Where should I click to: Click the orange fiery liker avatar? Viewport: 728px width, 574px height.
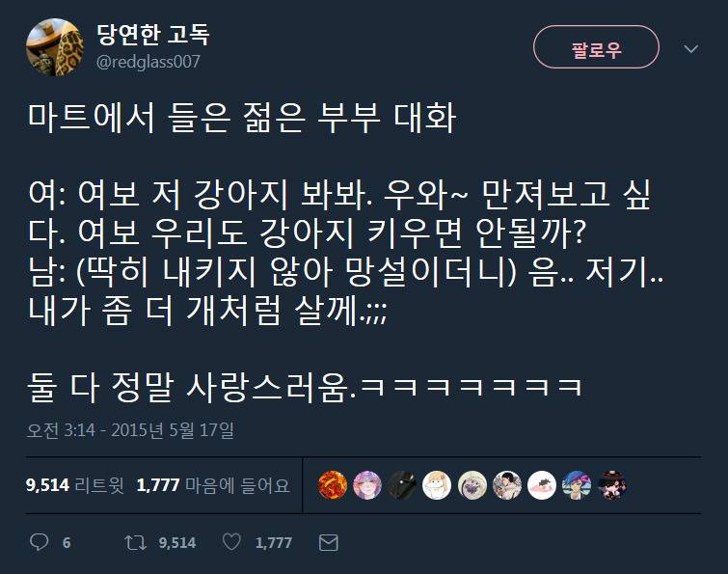pos(332,485)
